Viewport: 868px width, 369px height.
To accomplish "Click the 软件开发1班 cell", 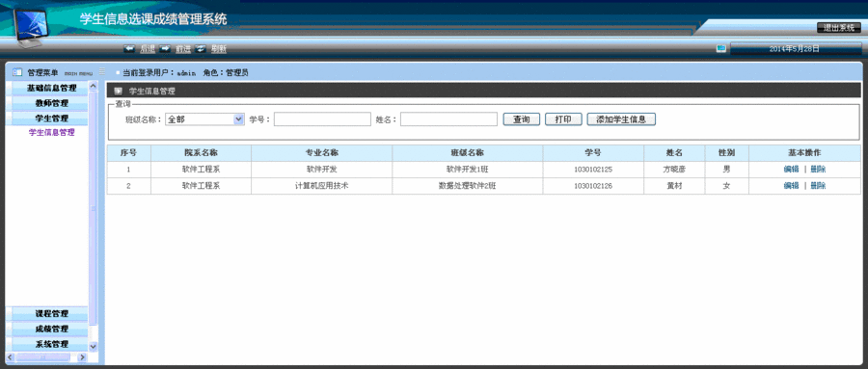I will (x=468, y=170).
